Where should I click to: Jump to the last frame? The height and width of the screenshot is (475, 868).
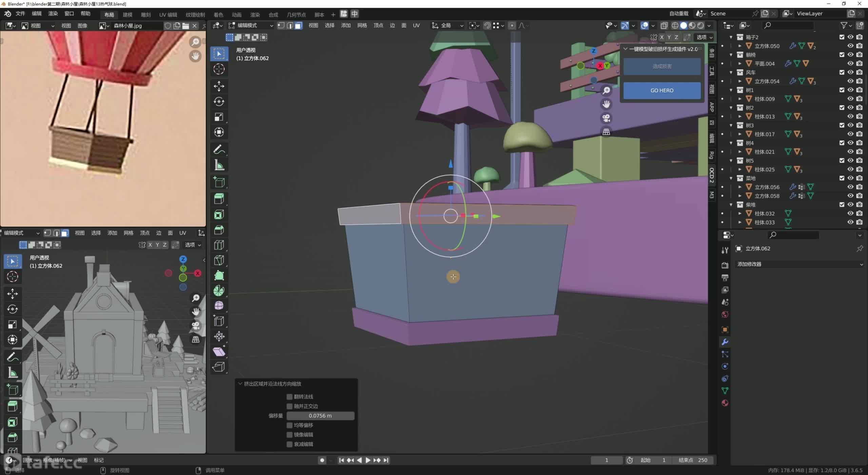[386, 460]
